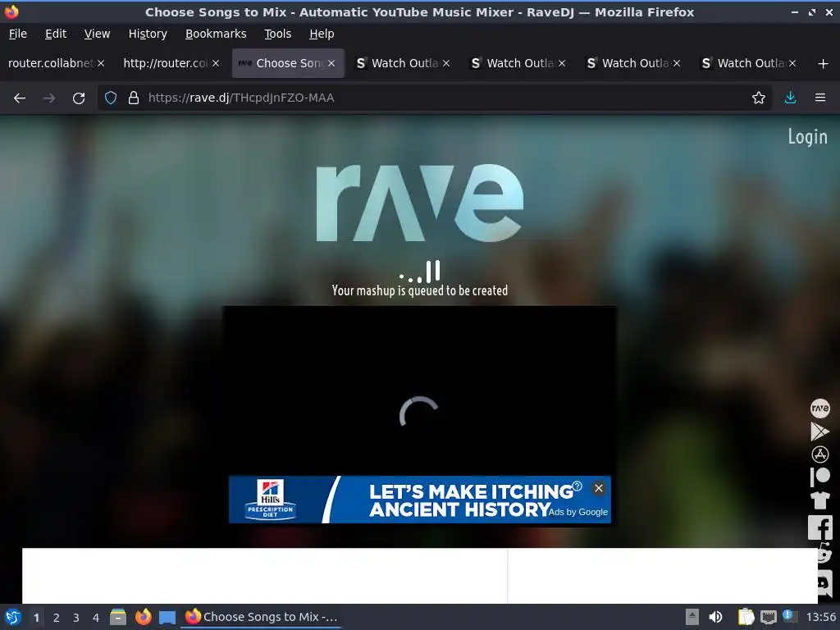Launch Firefox from taskbar quicklaunch
The width and height of the screenshot is (840, 630).
pyautogui.click(x=143, y=617)
